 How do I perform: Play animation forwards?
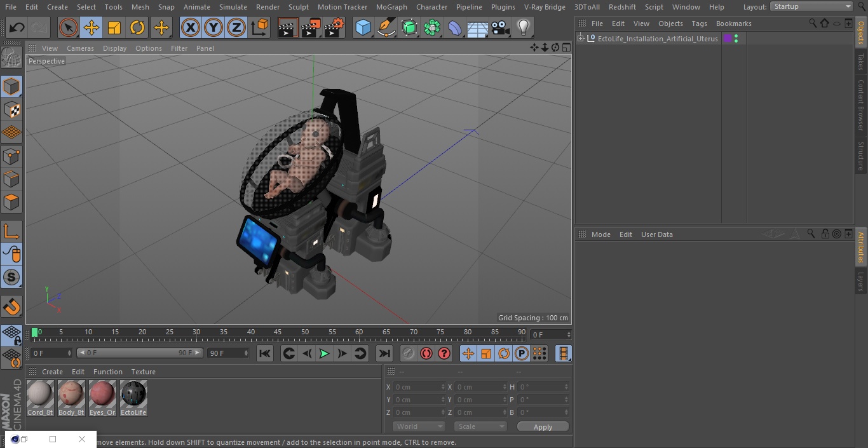pos(324,353)
